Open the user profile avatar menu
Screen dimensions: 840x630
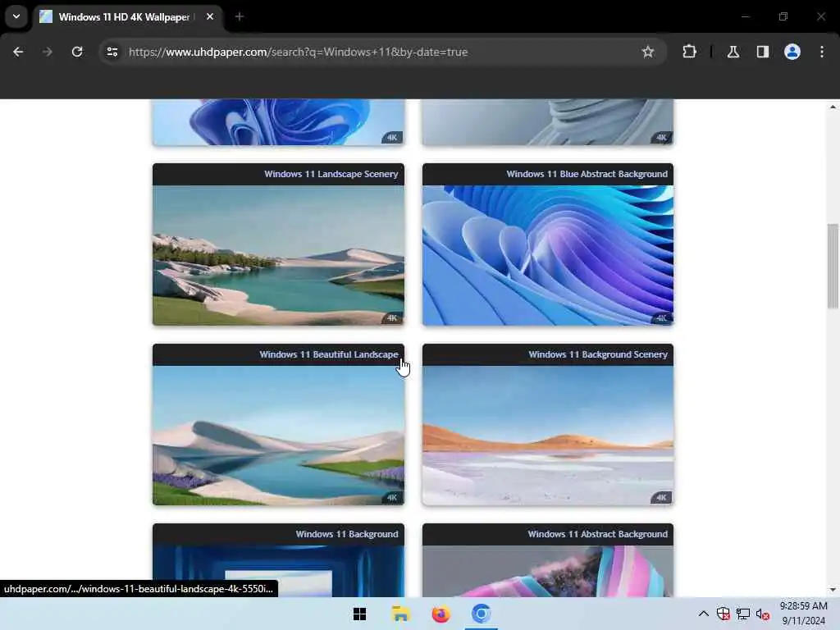tap(792, 52)
